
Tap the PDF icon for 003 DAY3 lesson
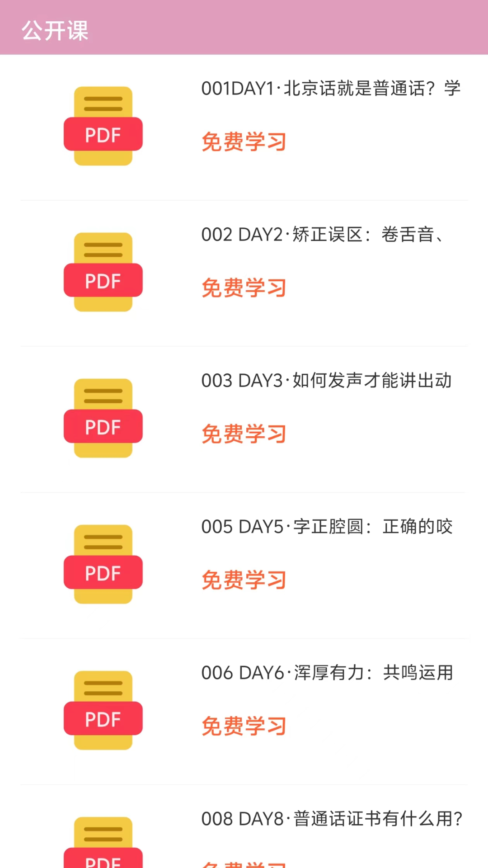coord(103,418)
